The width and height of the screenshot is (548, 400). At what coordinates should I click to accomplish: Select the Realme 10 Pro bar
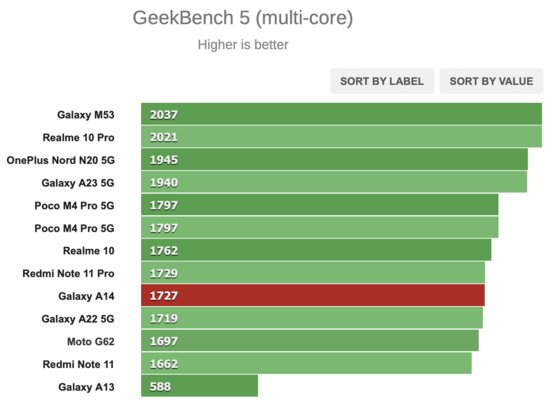[x=341, y=137]
